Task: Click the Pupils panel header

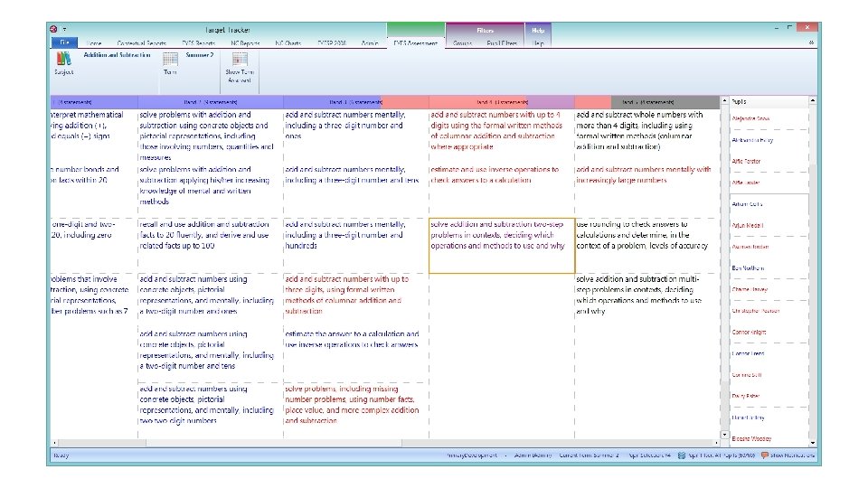Action: 769,102
